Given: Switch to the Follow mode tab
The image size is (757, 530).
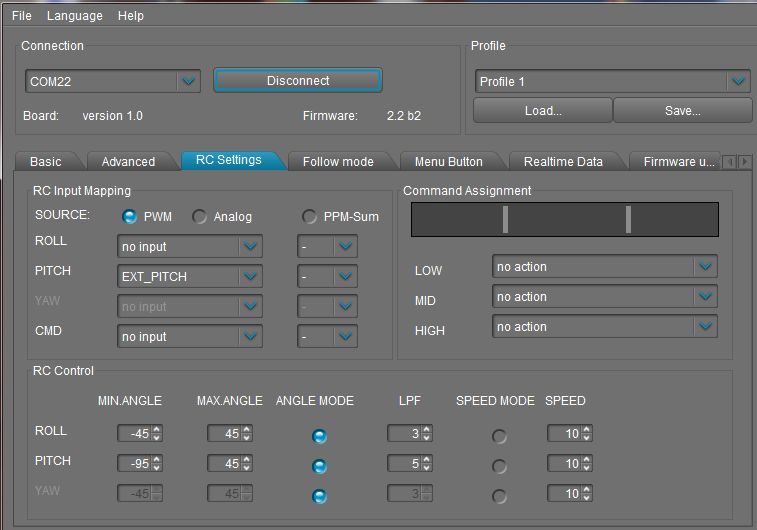Looking at the screenshot, I should coord(338,161).
